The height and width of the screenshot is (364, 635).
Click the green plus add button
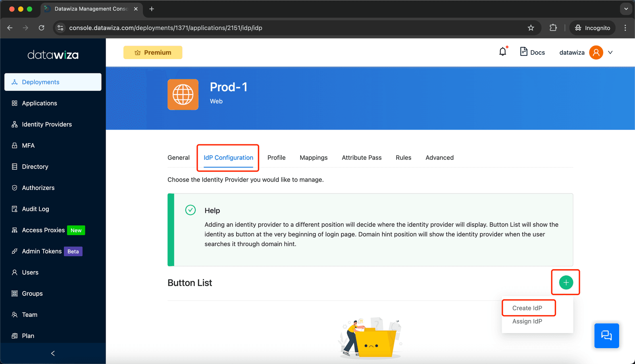click(x=566, y=282)
